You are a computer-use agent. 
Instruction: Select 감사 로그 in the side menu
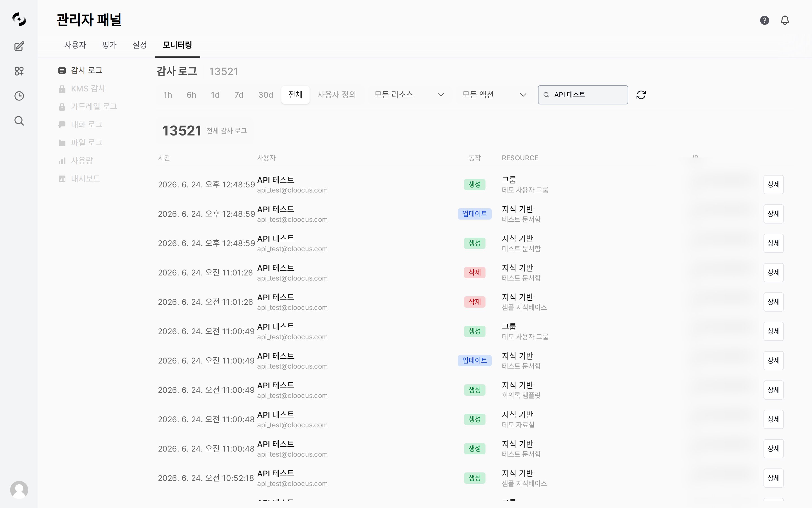pyautogui.click(x=80, y=70)
